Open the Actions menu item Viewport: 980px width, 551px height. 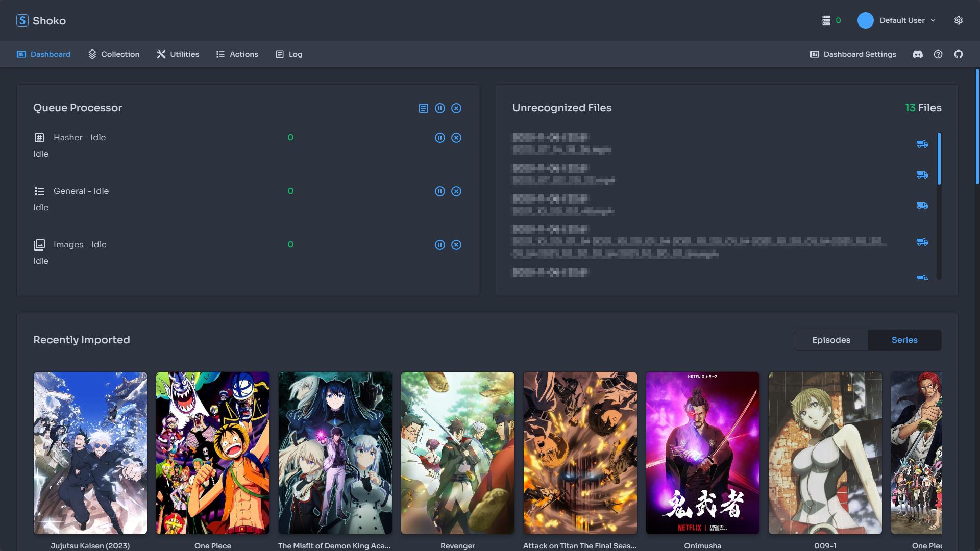[x=237, y=54]
